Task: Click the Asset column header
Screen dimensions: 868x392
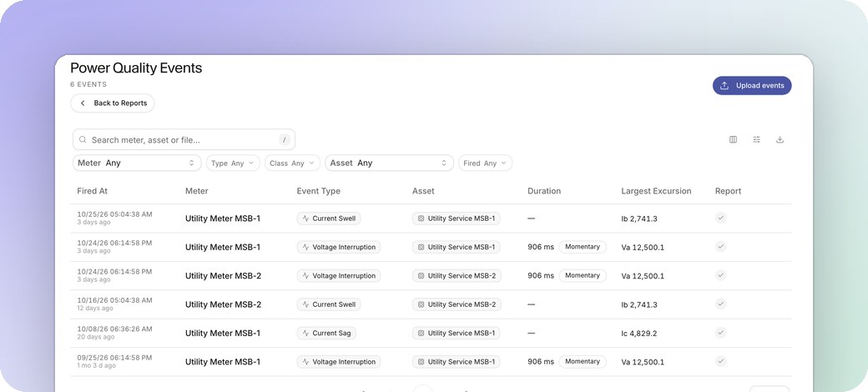Action: (x=423, y=191)
